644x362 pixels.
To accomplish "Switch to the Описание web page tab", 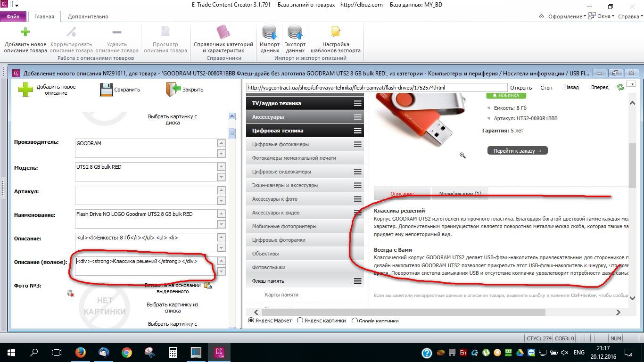I will click(x=402, y=194).
